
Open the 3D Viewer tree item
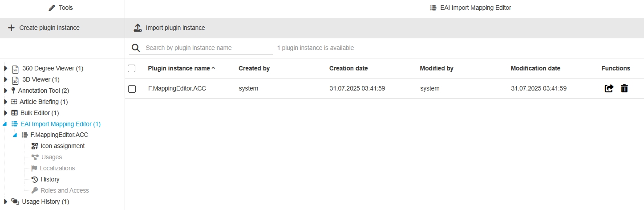click(41, 79)
